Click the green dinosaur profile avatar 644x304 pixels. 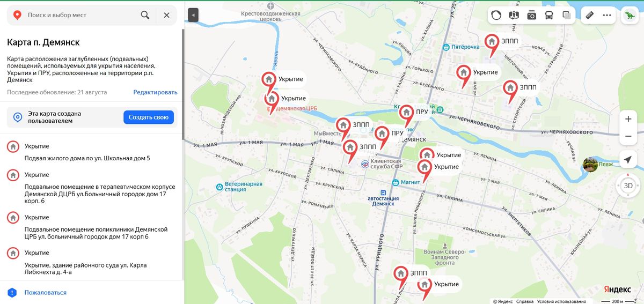pos(628,15)
